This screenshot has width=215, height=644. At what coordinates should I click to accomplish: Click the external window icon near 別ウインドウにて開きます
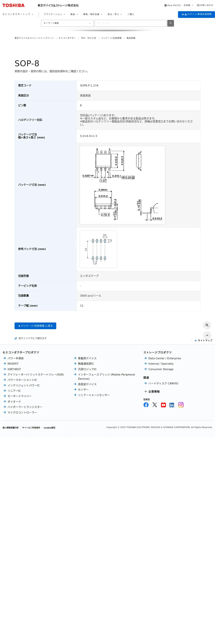point(16,339)
